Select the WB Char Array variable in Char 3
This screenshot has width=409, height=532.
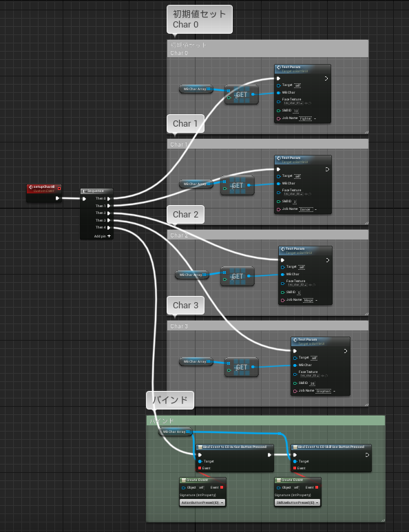tap(196, 362)
